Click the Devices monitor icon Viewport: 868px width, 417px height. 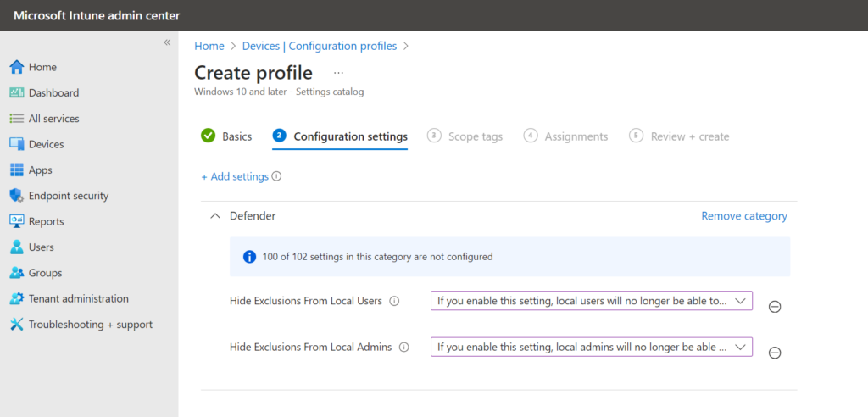coord(17,144)
